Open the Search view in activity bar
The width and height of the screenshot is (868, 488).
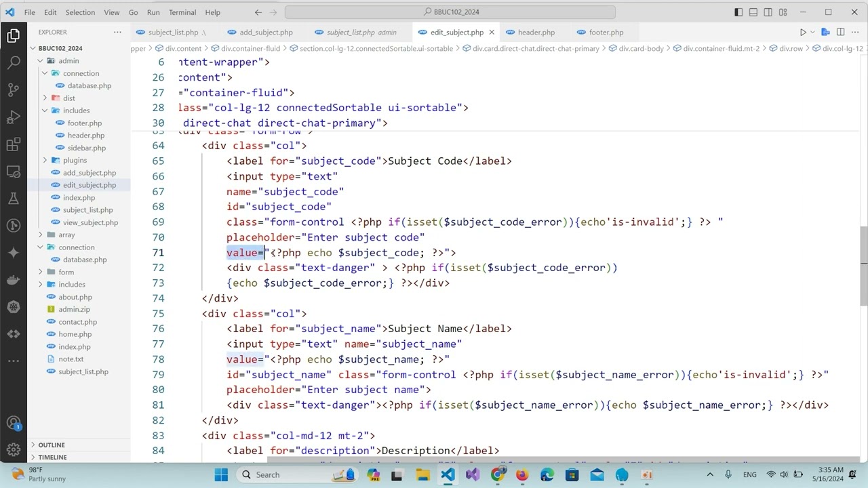[13, 63]
